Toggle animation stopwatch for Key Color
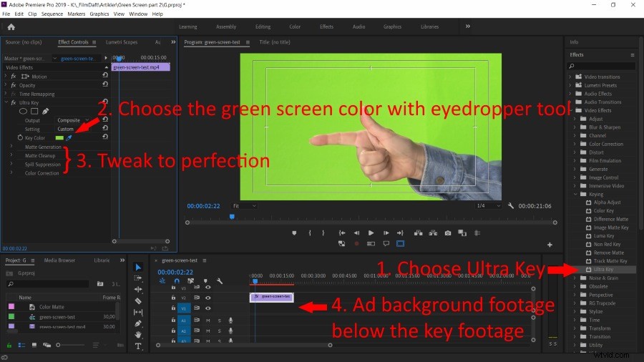644x362 pixels. click(x=20, y=138)
